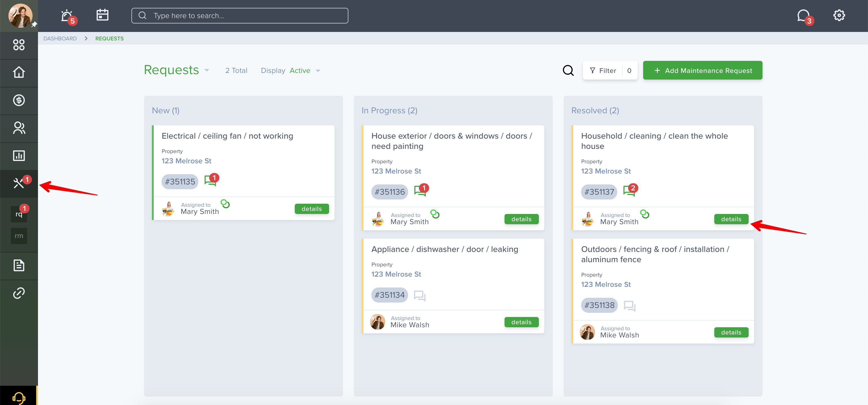Open the link chain icon in sidebar
This screenshot has height=405, width=868.
coord(19,293)
